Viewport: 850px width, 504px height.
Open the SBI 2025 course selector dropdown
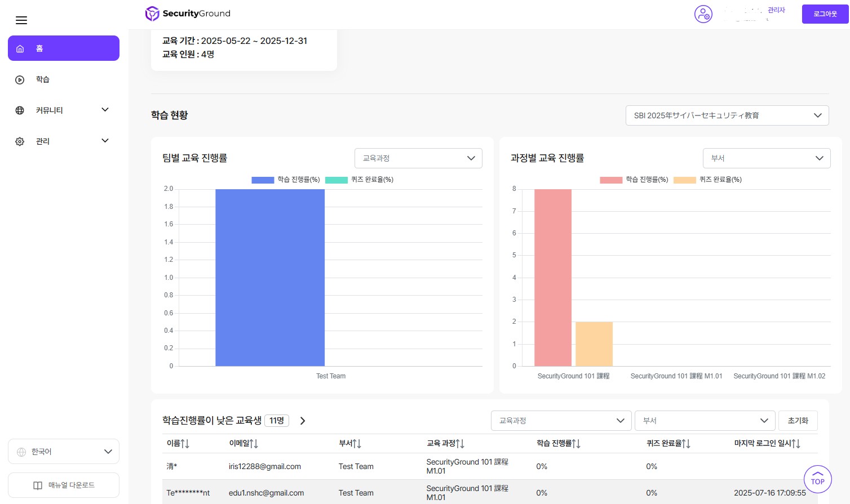[x=727, y=115]
